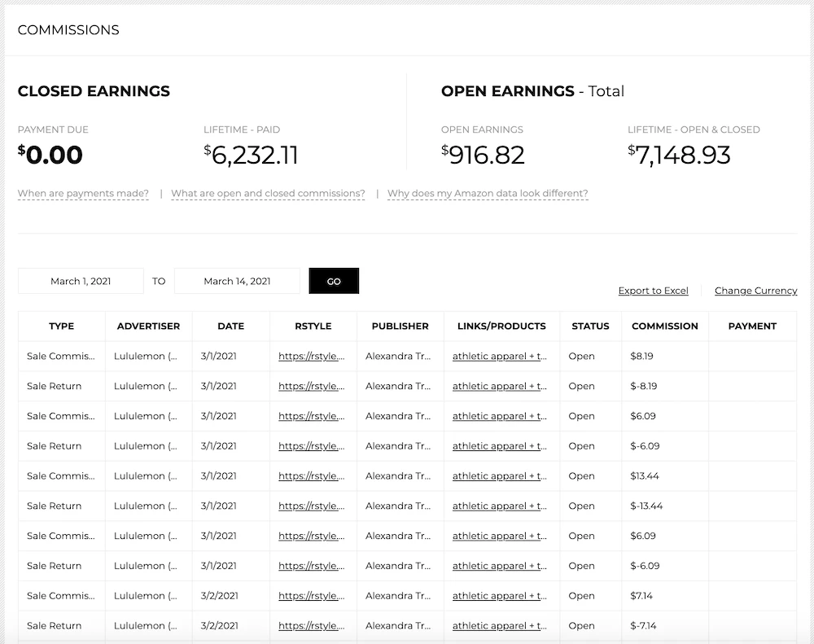
Task: Open 'When are payments made?' help link
Action: pos(83,194)
